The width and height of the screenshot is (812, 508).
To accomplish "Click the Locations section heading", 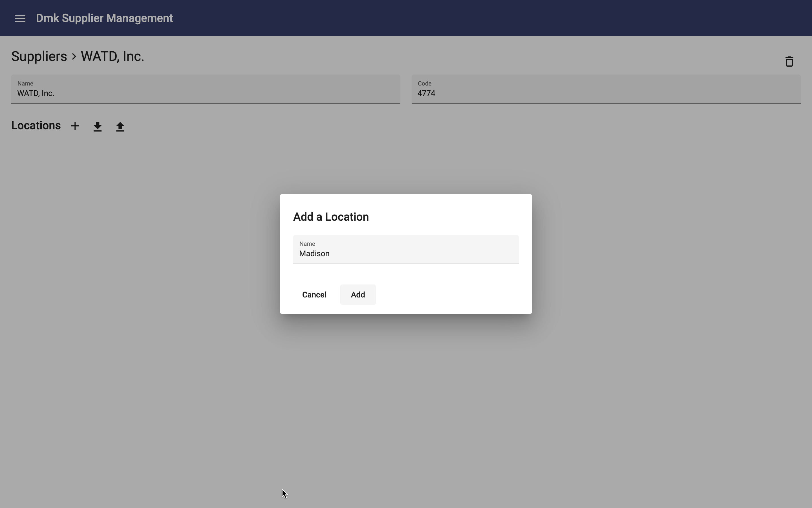I will (x=36, y=125).
